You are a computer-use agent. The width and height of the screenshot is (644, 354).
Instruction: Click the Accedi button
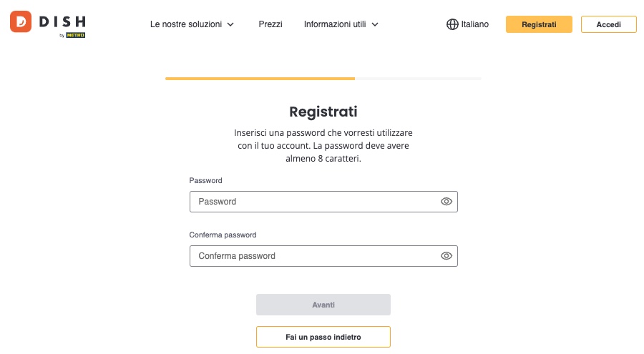pos(608,24)
